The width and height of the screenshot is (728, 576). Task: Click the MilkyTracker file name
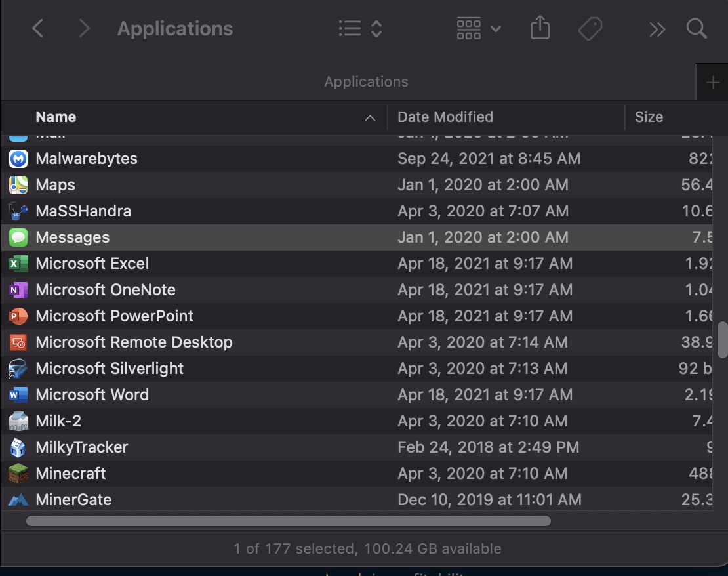coord(82,447)
